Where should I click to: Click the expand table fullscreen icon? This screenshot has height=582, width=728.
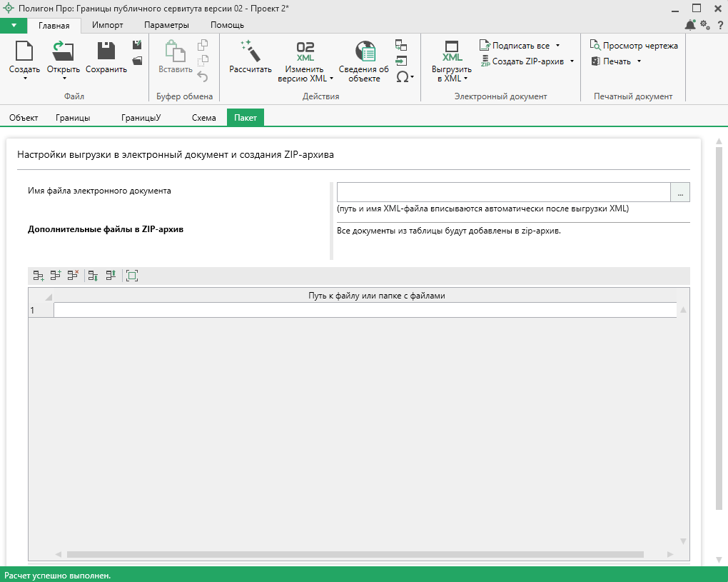131,276
